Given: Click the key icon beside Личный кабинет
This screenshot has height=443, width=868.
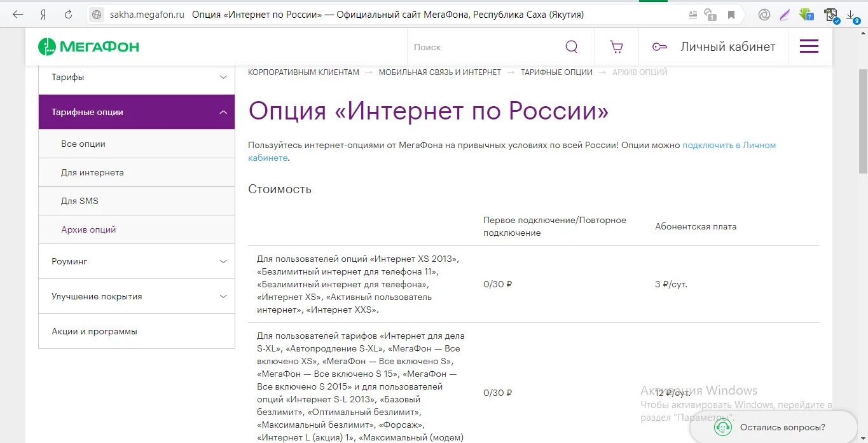Looking at the screenshot, I should tap(659, 46).
